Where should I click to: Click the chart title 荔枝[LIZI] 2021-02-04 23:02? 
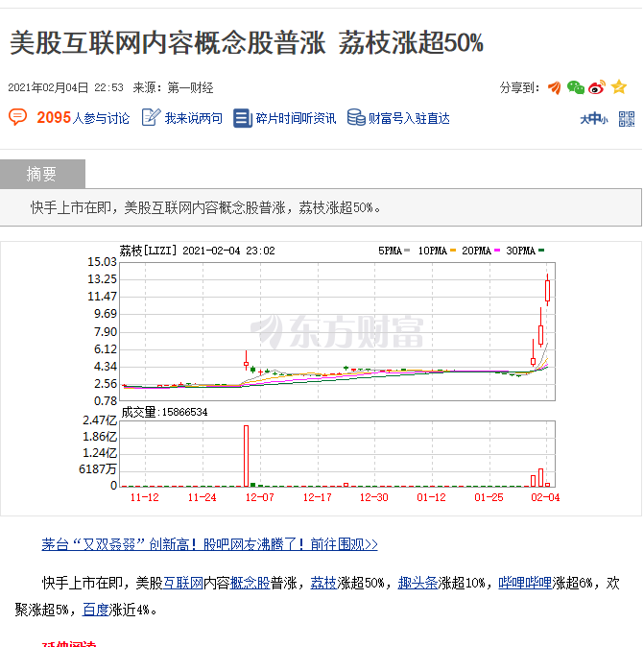(197, 251)
